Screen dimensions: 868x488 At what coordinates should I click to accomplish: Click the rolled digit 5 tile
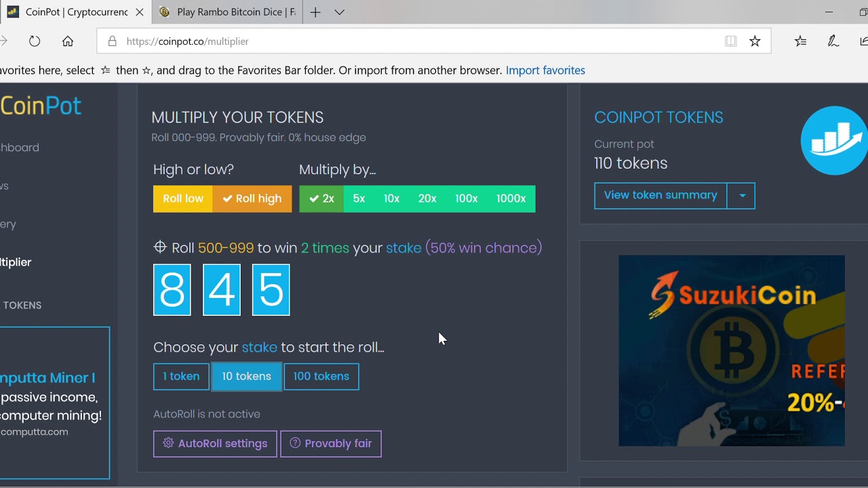[x=271, y=290]
